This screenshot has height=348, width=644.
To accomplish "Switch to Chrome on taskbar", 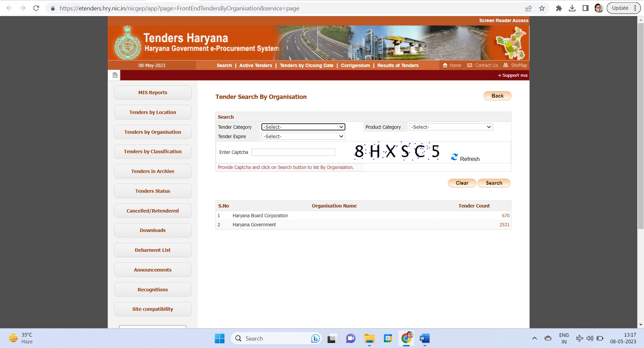I will [x=406, y=339].
